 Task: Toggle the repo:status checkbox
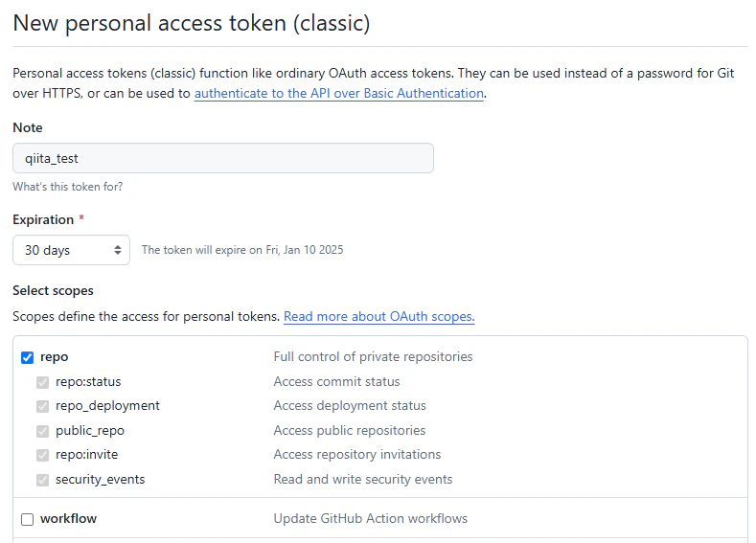coord(42,382)
